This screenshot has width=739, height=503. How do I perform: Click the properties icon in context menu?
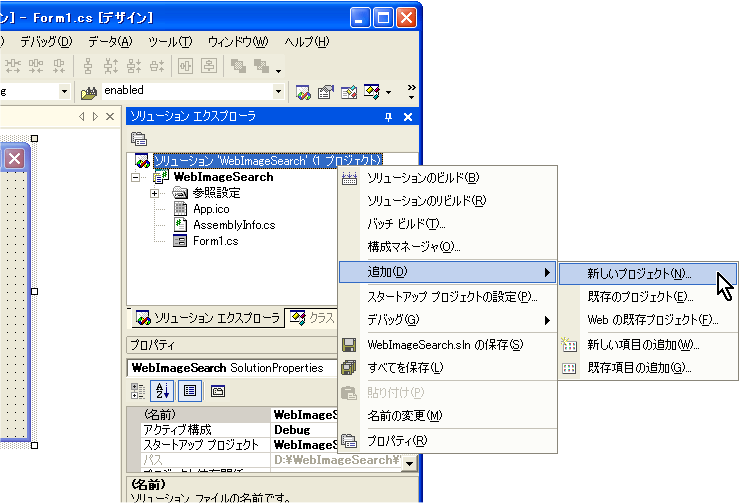coord(349,441)
